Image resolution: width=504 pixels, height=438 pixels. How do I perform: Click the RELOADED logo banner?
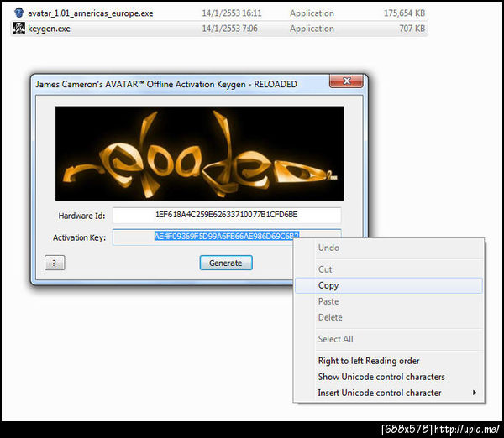tap(199, 154)
